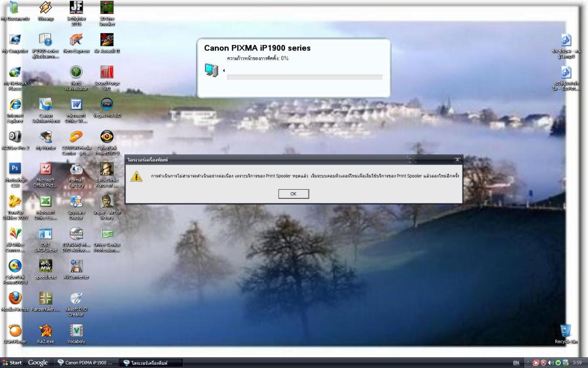Screen dimensions: 588x368
Task: Launch Driver Genius Professional shortcut
Action: point(107,240)
